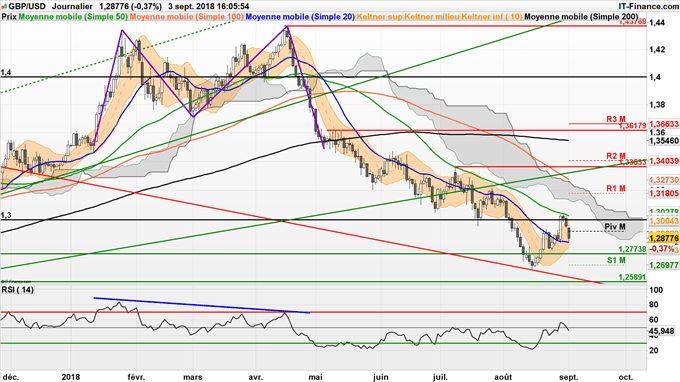Select legend Moyenne mobile (Simple 20)

(300, 16)
